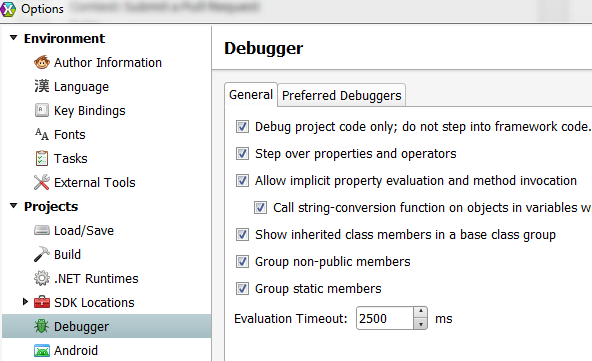Select the Tasks clipboard icon
Viewport: 592px width, 361px height.
[x=42, y=158]
